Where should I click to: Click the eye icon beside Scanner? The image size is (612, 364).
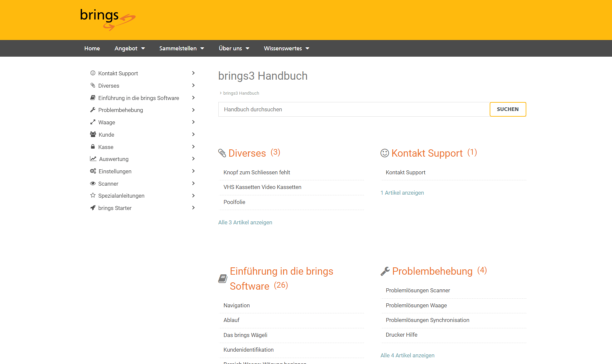point(93,183)
